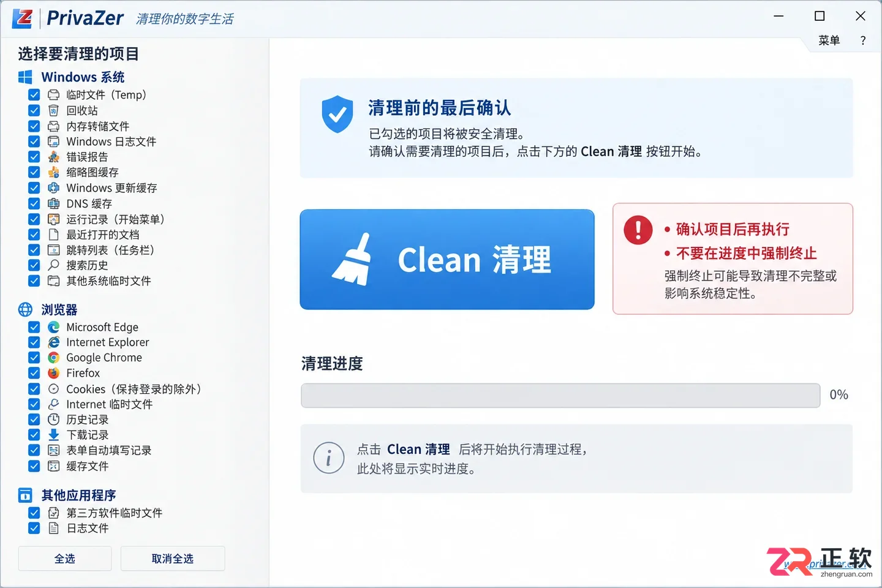
Task: Uncheck the 内存转储文件 checkbox
Action: click(34, 126)
